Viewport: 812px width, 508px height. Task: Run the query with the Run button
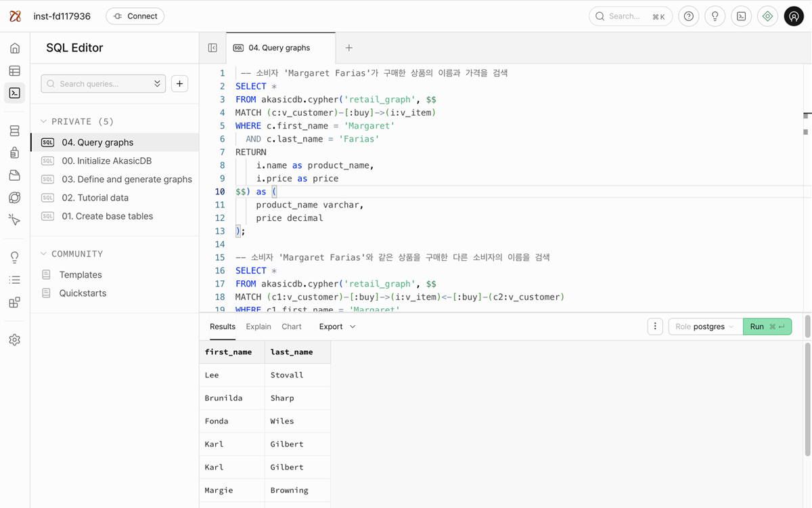click(767, 326)
